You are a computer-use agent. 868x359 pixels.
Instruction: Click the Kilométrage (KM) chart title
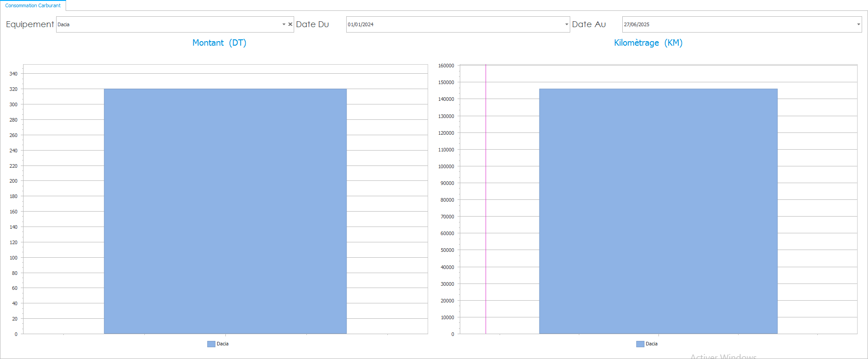pos(648,43)
